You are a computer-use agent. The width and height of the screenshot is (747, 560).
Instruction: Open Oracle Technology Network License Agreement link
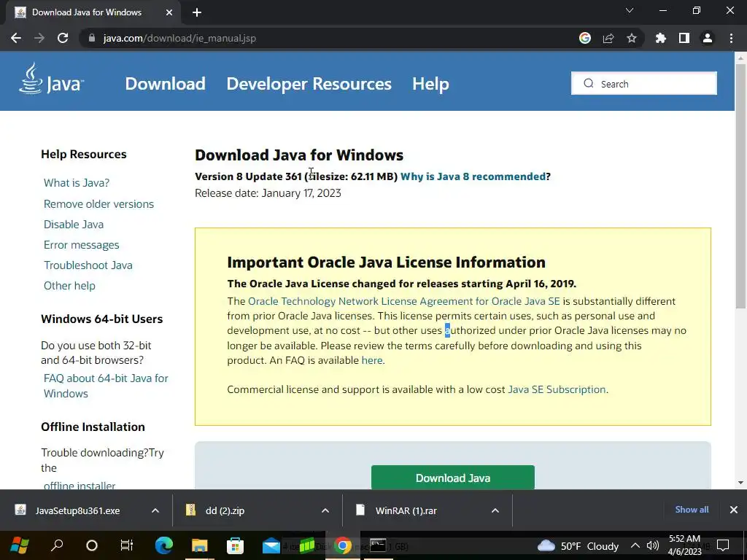[404, 301]
